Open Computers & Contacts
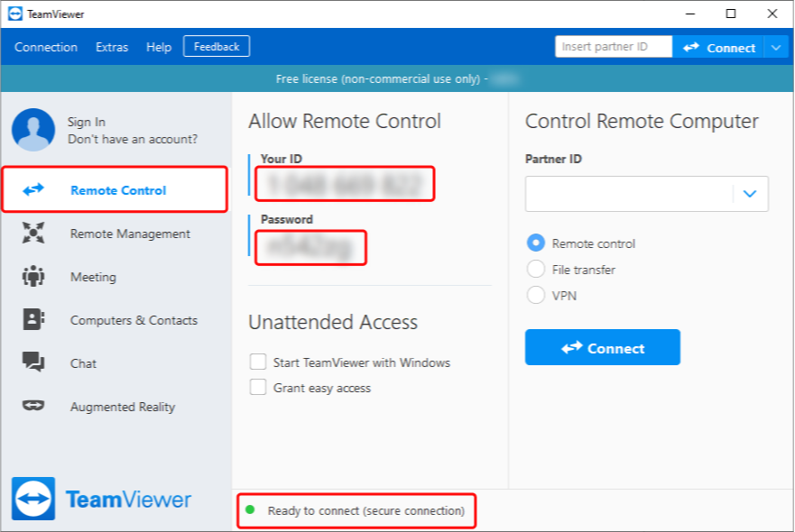 pyautogui.click(x=32, y=320)
